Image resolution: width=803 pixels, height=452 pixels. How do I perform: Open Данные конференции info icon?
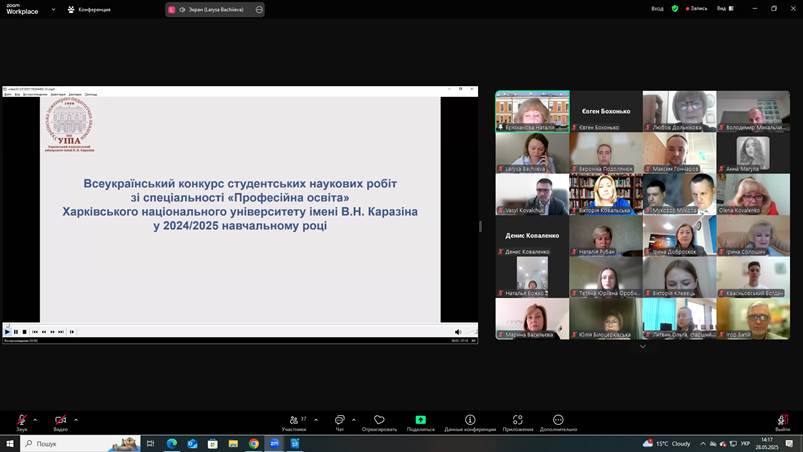469,422
